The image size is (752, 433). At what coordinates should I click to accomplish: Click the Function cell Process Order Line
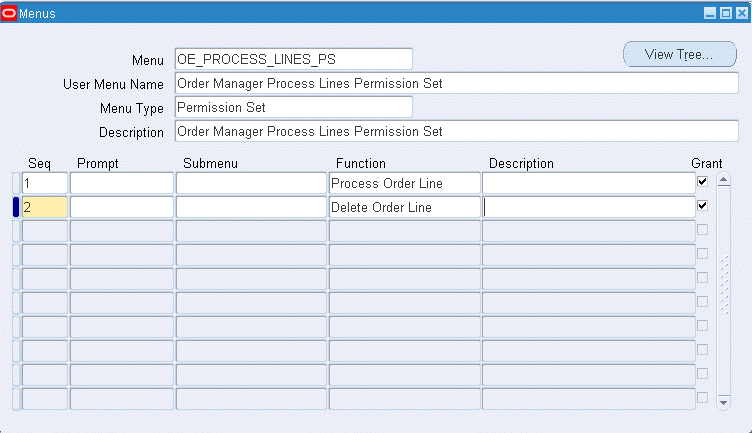[404, 183]
